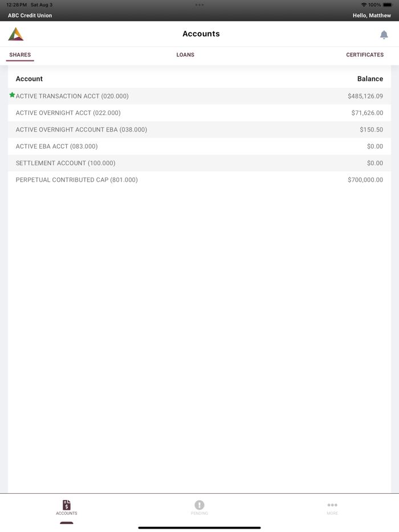This screenshot has width=399, height=532.
Task: Open Pending via the exclamation icon
Action: pyautogui.click(x=199, y=508)
